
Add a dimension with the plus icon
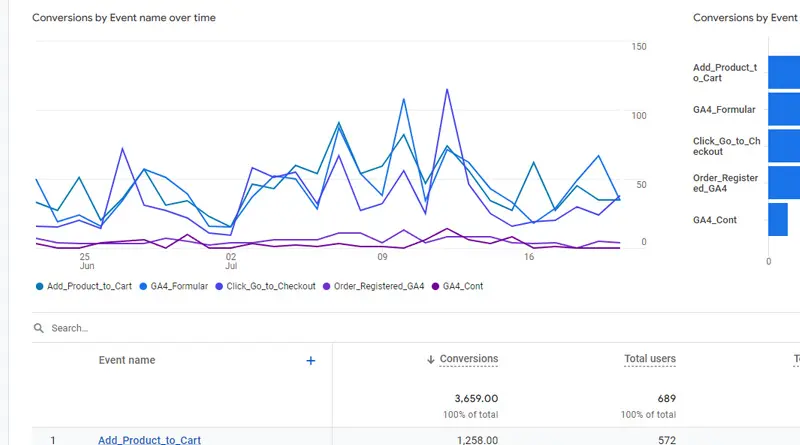click(311, 361)
